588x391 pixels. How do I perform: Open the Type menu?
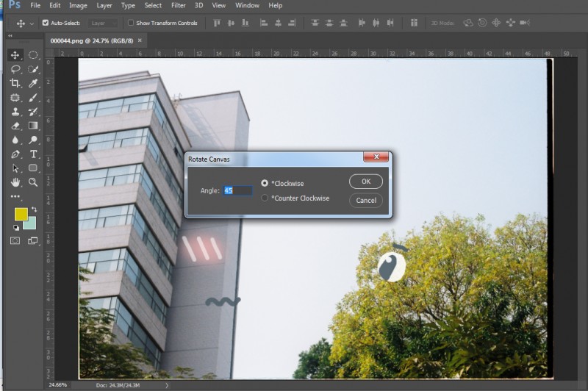click(128, 6)
